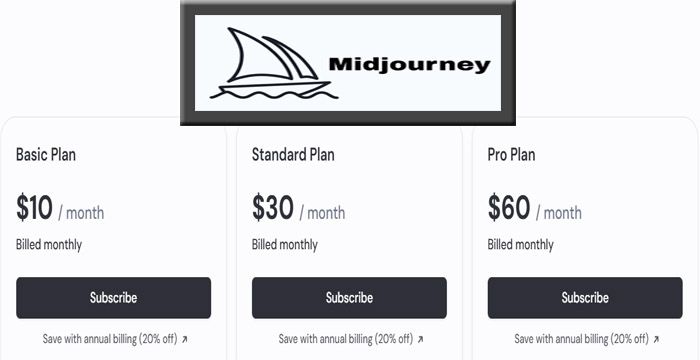Subscribe to the Pro Plan

coord(585,297)
